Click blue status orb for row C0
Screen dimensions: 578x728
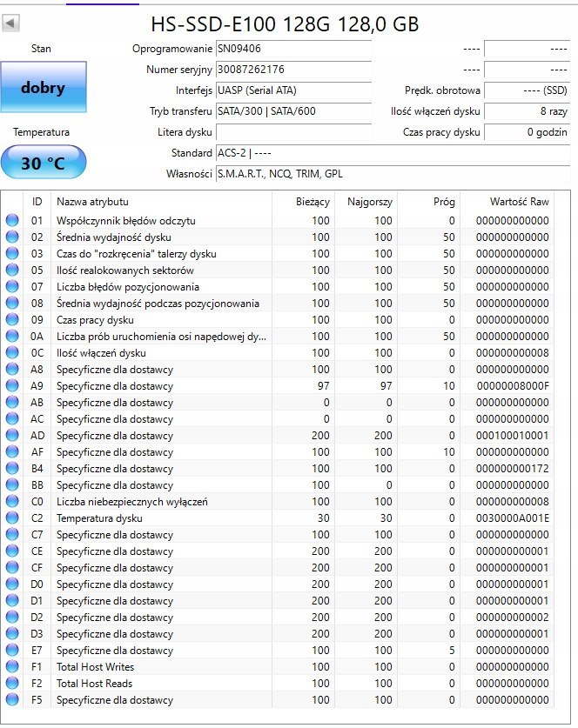[12, 502]
